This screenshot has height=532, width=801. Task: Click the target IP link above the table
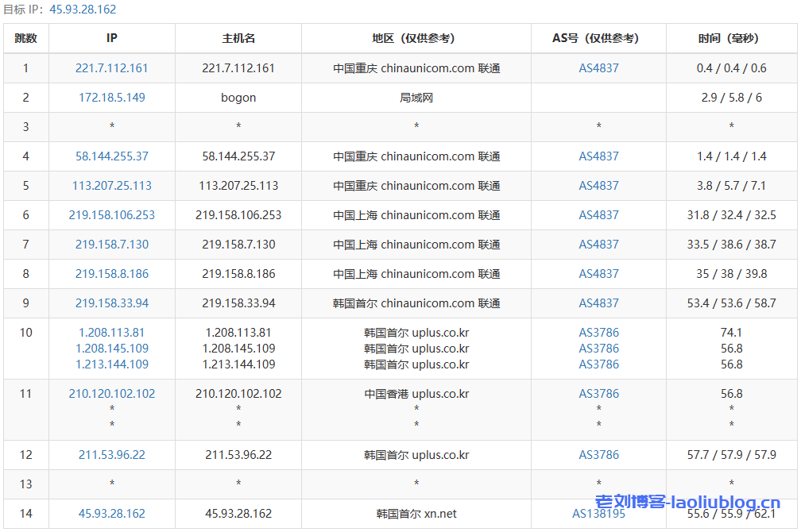coord(83,10)
